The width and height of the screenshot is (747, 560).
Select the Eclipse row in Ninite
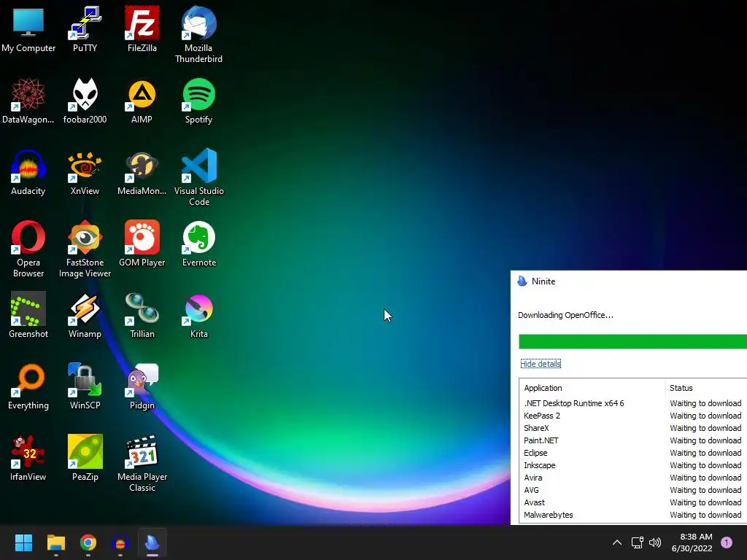pos(633,453)
